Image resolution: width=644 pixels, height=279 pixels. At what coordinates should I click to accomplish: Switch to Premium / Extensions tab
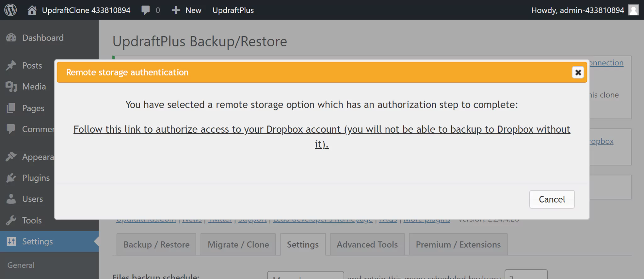tap(458, 244)
